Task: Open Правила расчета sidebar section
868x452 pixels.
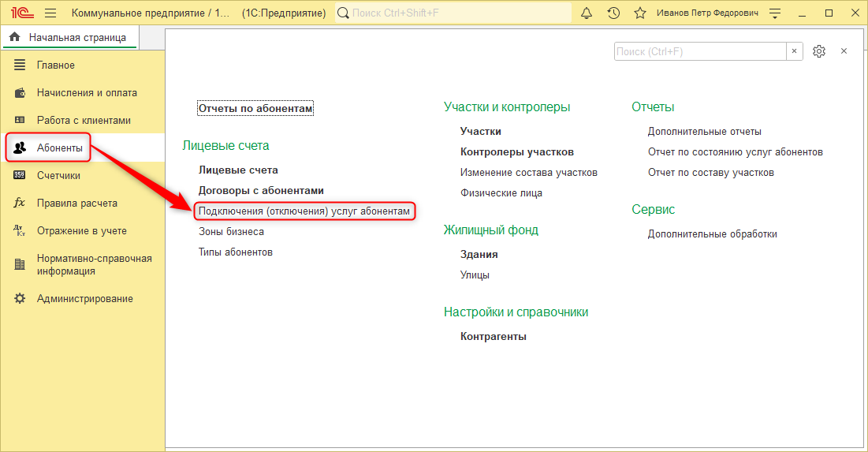Action: point(76,204)
